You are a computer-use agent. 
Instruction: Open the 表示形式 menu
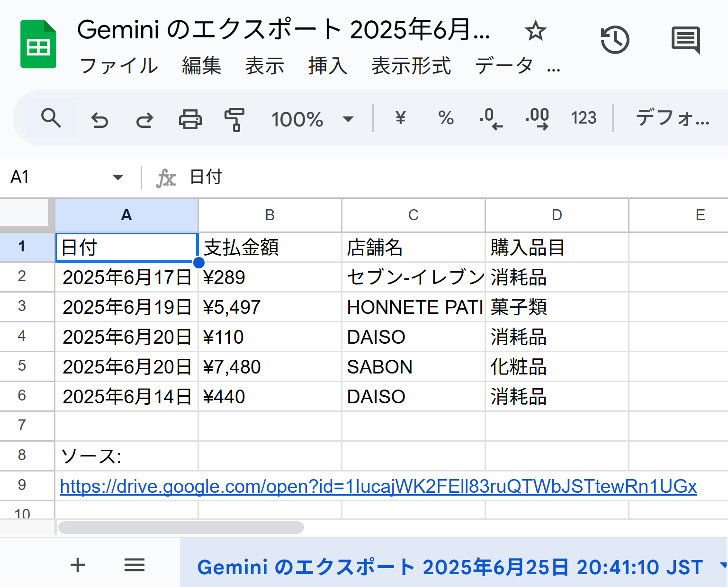[411, 66]
